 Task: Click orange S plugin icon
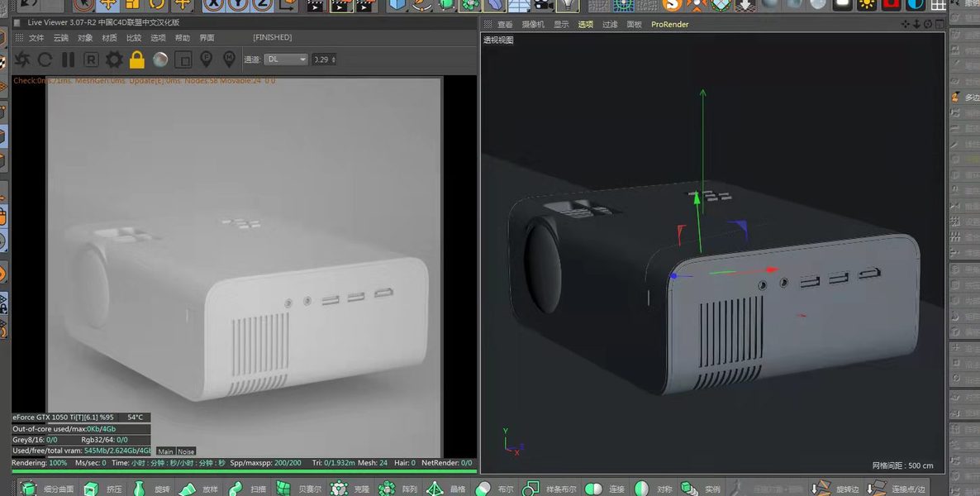coord(672,5)
